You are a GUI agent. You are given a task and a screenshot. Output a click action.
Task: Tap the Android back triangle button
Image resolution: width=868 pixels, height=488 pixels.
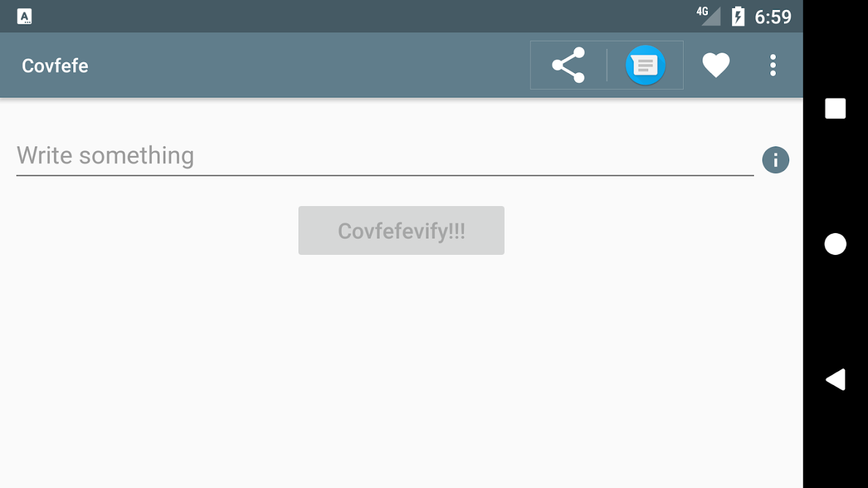coord(835,379)
